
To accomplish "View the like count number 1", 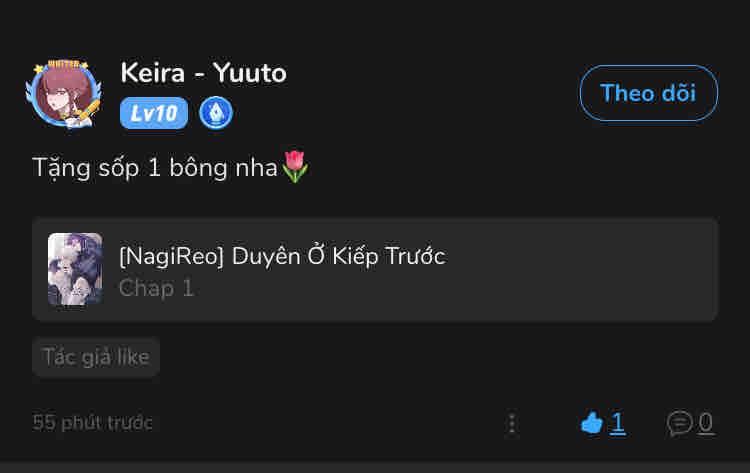I will 618,423.
